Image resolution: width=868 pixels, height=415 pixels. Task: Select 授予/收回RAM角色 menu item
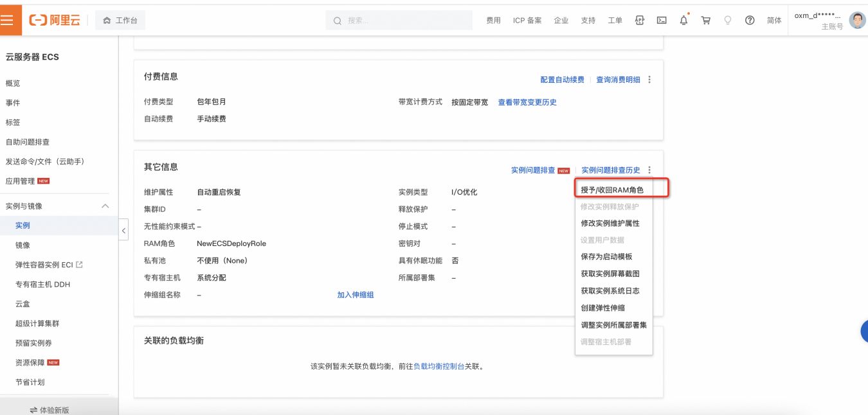pyautogui.click(x=613, y=190)
